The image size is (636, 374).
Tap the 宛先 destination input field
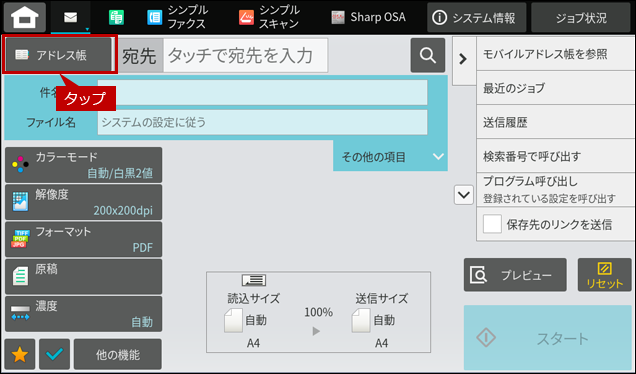pos(245,56)
